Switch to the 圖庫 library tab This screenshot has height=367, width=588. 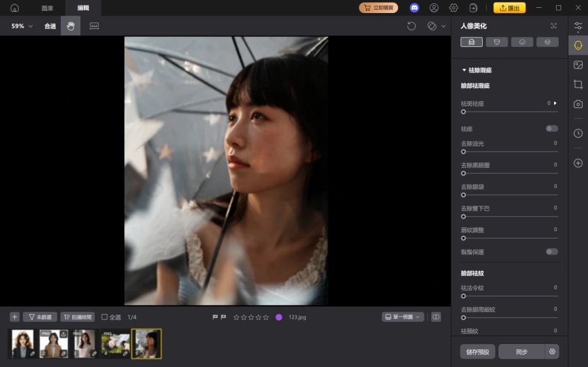47,8
